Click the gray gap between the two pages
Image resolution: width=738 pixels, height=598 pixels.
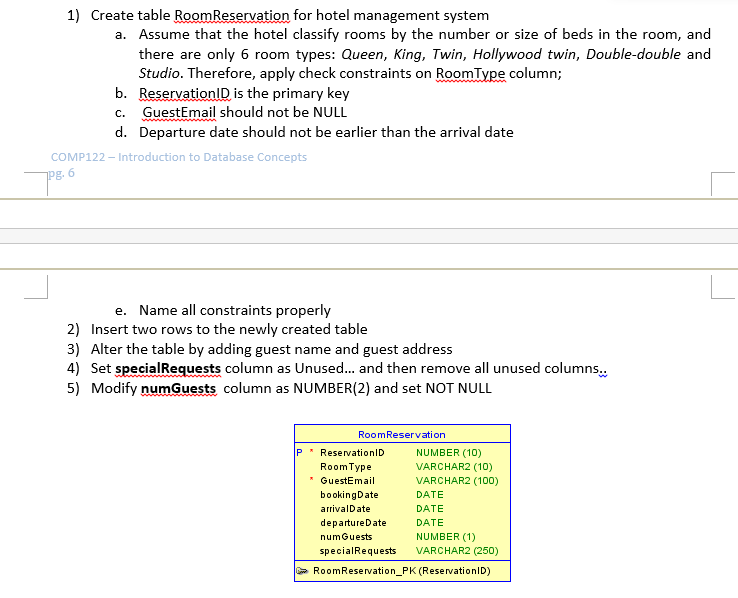coord(369,236)
